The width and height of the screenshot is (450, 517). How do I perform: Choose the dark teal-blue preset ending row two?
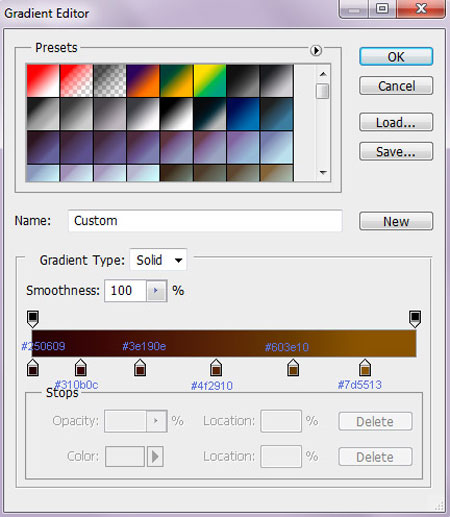[276, 114]
